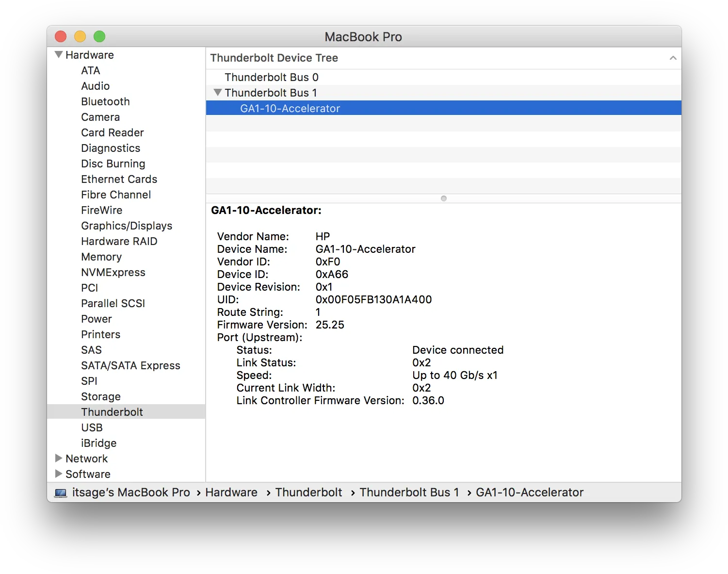The image size is (728, 574).
Task: Collapse the Hardware section triangle
Action: pyautogui.click(x=59, y=54)
